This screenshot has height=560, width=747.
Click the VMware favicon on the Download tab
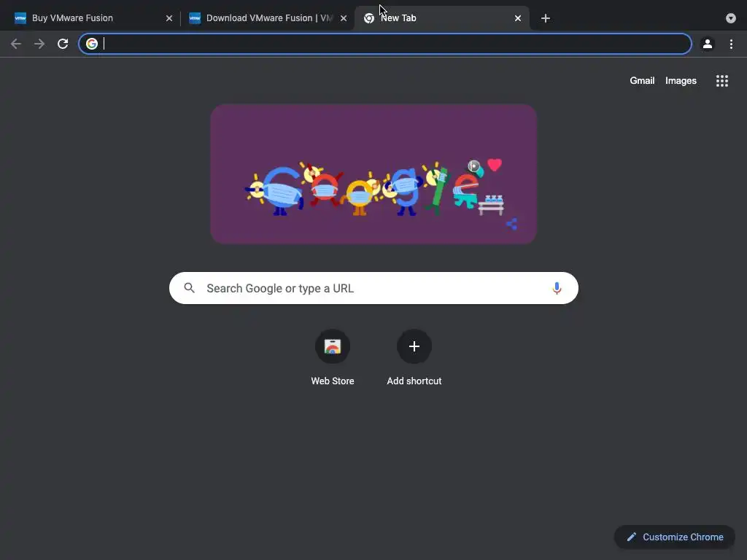(195, 18)
